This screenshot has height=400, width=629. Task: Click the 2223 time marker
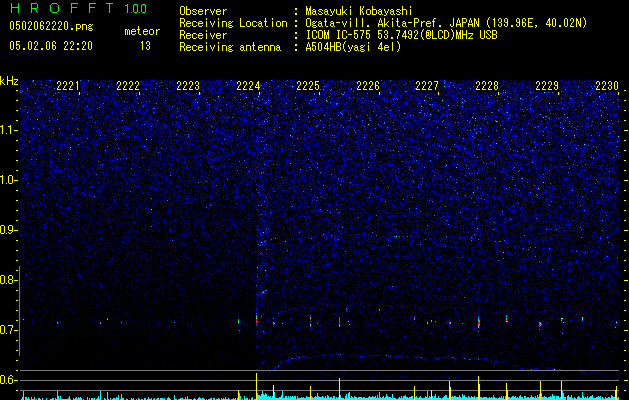point(188,86)
